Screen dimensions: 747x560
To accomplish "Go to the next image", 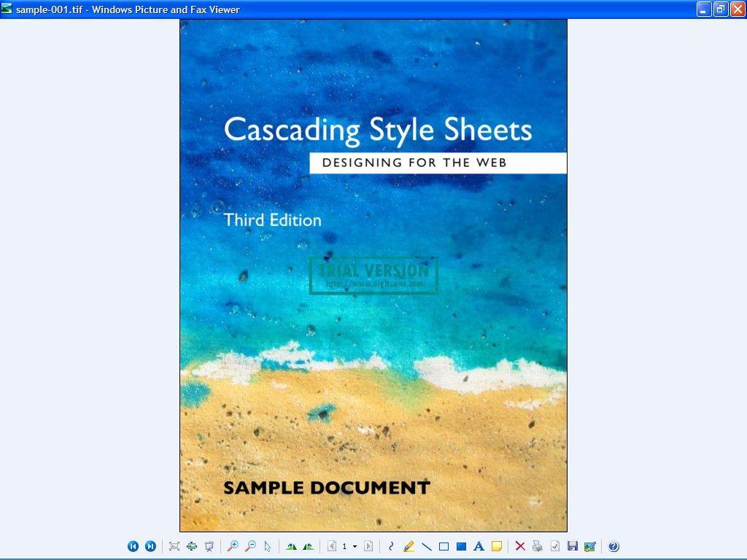I will 150,546.
